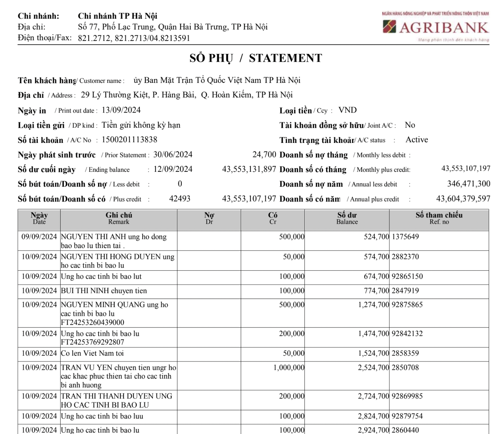Click the Agribank logo icon
This screenshot has height=434, width=504.
pyautogui.click(x=389, y=27)
